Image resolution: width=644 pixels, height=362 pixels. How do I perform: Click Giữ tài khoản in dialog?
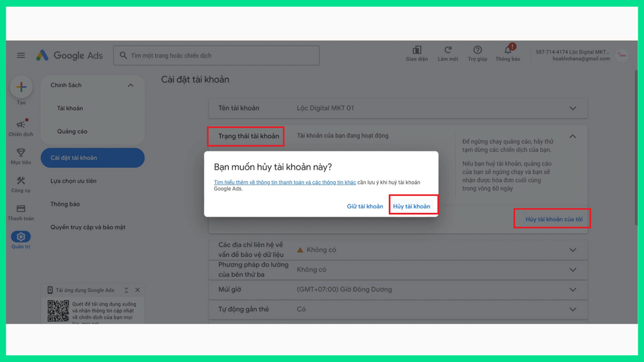tap(365, 206)
